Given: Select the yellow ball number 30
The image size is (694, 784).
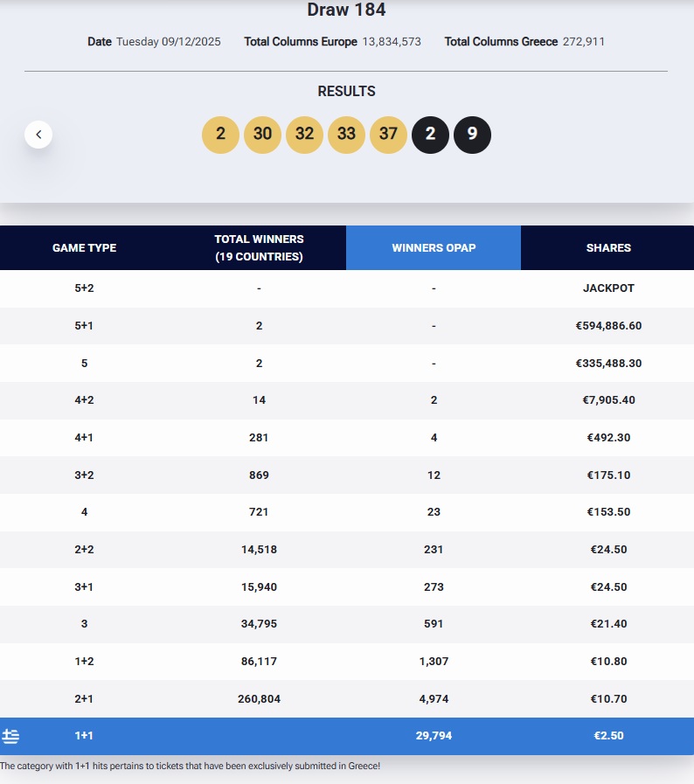Looking at the screenshot, I should tap(262, 135).
